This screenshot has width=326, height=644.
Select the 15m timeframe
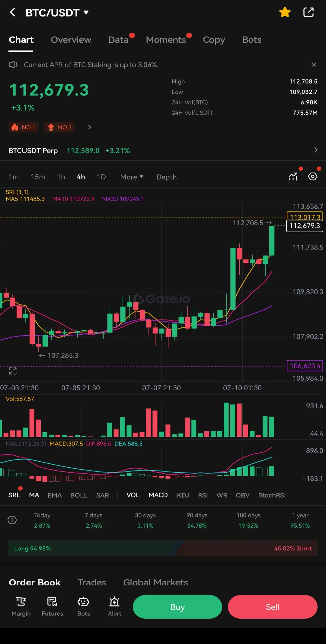point(38,177)
